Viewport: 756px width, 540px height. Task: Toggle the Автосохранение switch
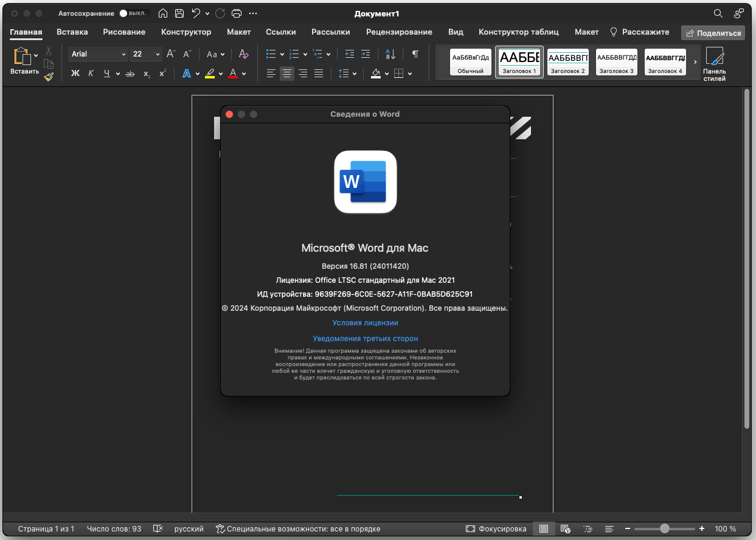[x=134, y=13]
